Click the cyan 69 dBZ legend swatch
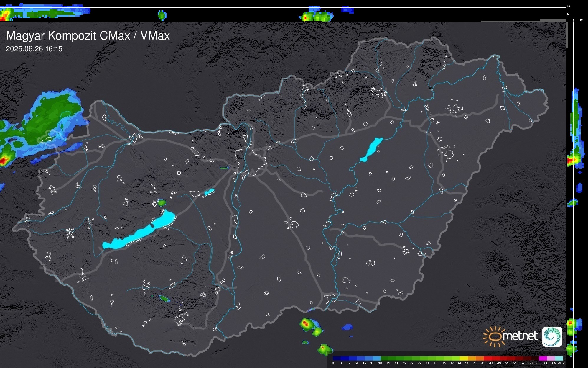This screenshot has height=368, width=588. click(x=558, y=359)
